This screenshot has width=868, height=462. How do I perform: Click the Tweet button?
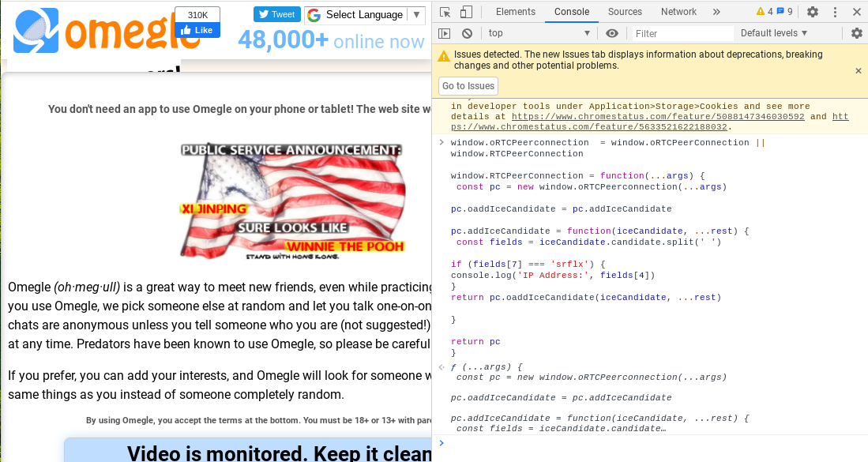276,14
